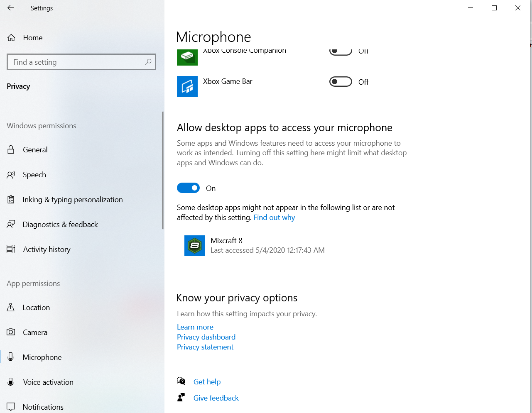
Task: Click the Notifications icon
Action: 11,407
